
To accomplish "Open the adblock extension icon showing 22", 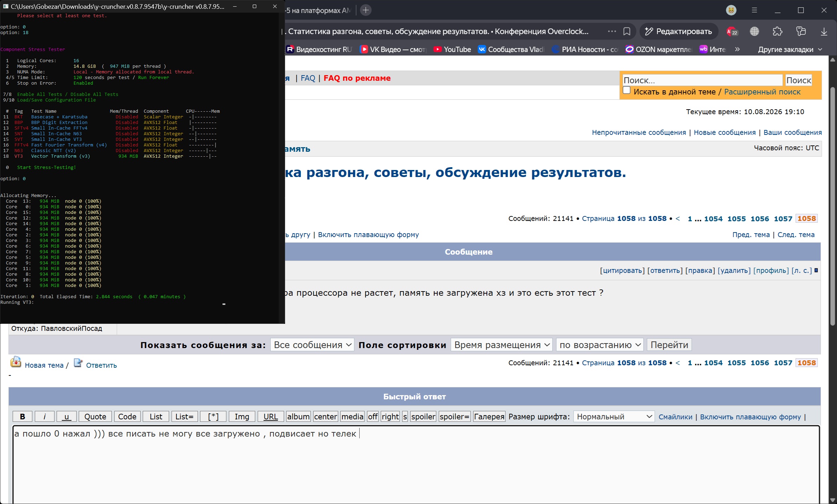I will [732, 32].
